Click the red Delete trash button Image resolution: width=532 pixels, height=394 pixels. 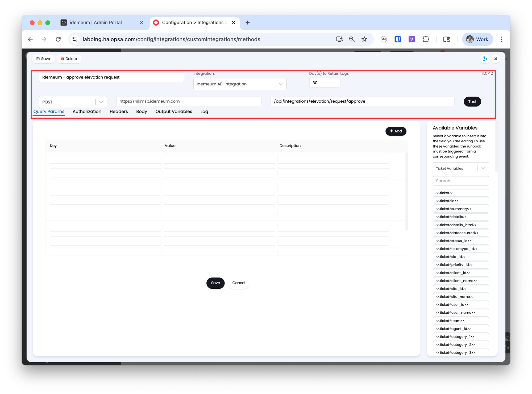click(69, 59)
